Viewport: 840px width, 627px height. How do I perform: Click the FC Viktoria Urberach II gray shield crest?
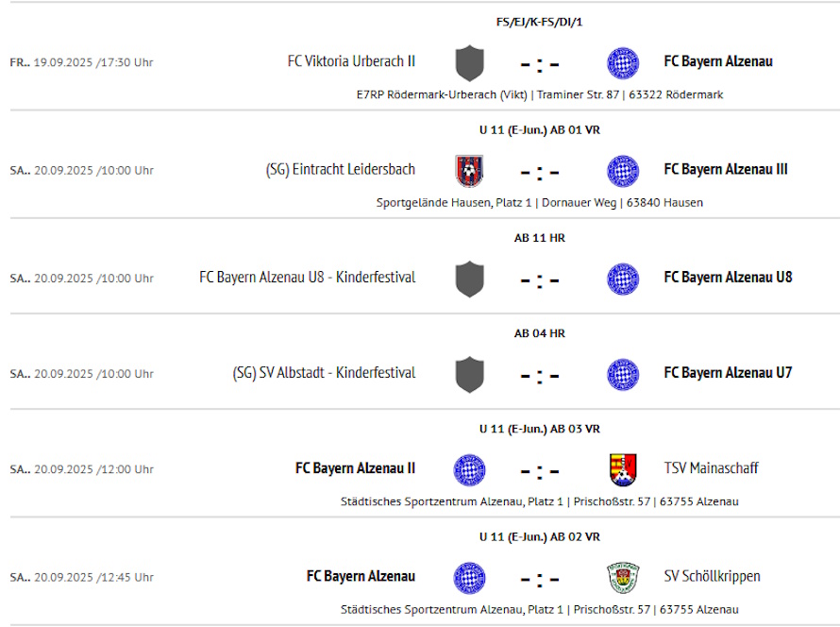(470, 63)
